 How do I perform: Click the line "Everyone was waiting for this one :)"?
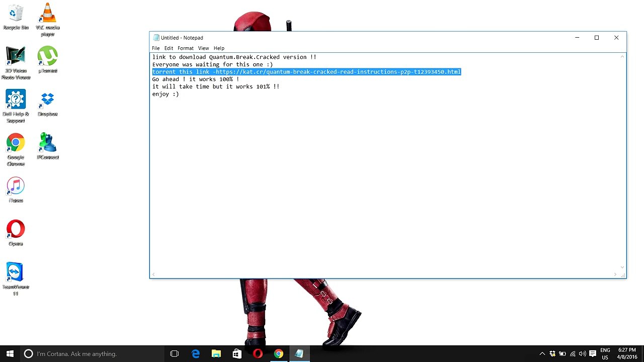212,64
